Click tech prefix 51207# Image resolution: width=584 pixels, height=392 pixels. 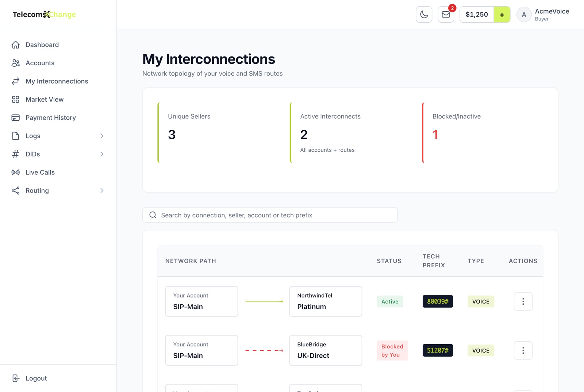(438, 350)
